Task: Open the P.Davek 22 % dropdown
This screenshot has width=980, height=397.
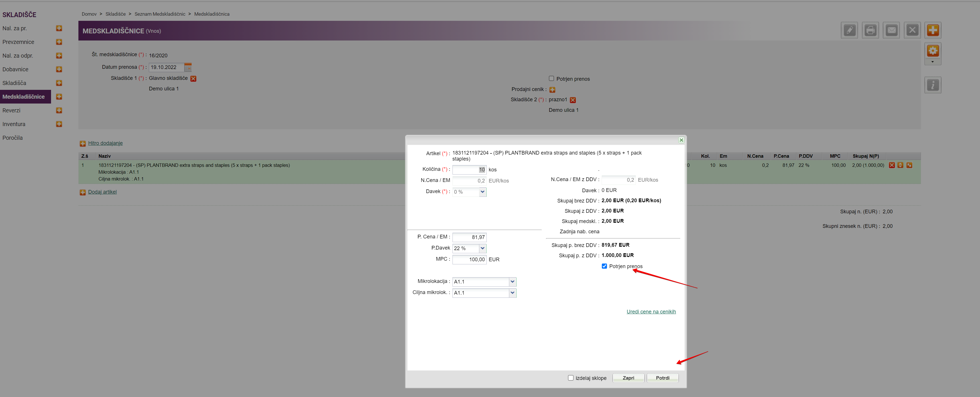Action: point(482,248)
